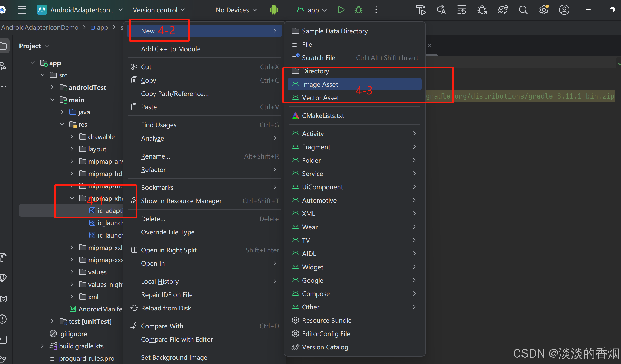Open the Project tool window folder icon

pos(3,45)
